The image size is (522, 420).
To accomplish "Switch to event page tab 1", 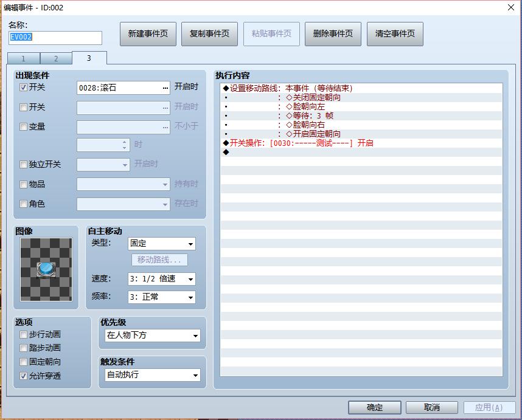I will pos(23,58).
